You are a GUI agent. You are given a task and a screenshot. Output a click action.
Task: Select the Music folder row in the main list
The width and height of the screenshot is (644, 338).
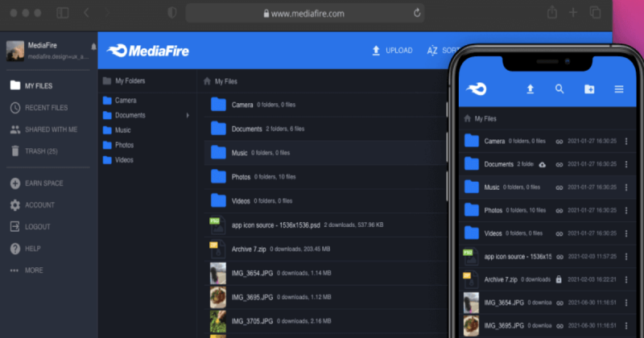(325, 153)
